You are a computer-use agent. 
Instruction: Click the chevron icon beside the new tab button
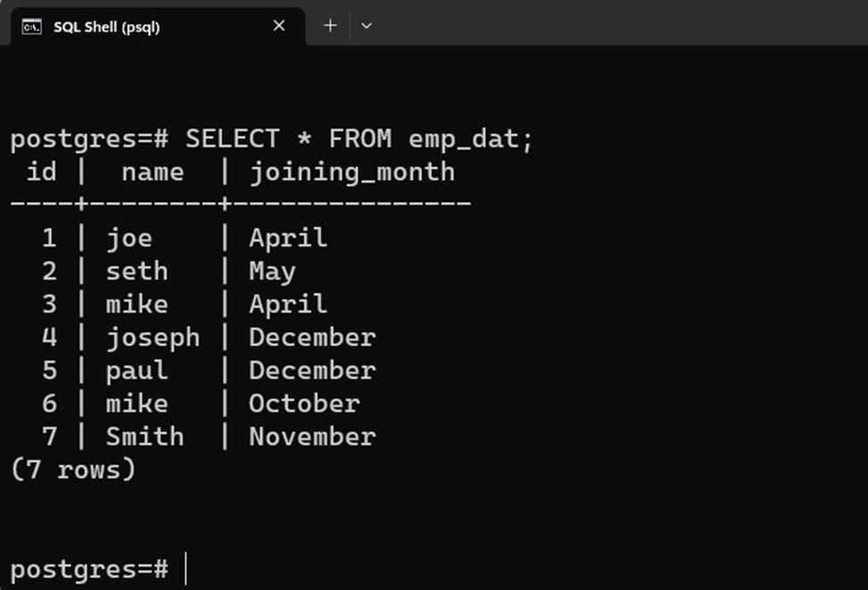(x=366, y=27)
